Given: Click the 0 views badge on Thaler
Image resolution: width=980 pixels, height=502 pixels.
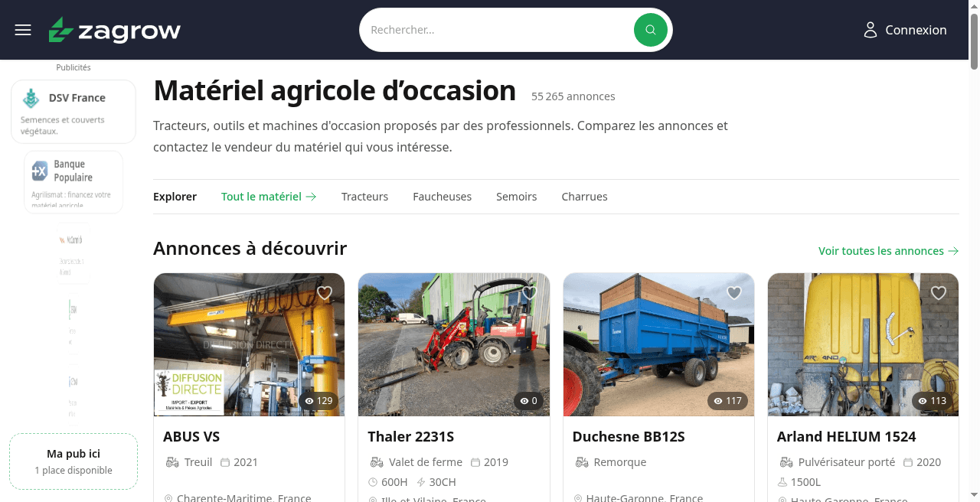Looking at the screenshot, I should (529, 401).
